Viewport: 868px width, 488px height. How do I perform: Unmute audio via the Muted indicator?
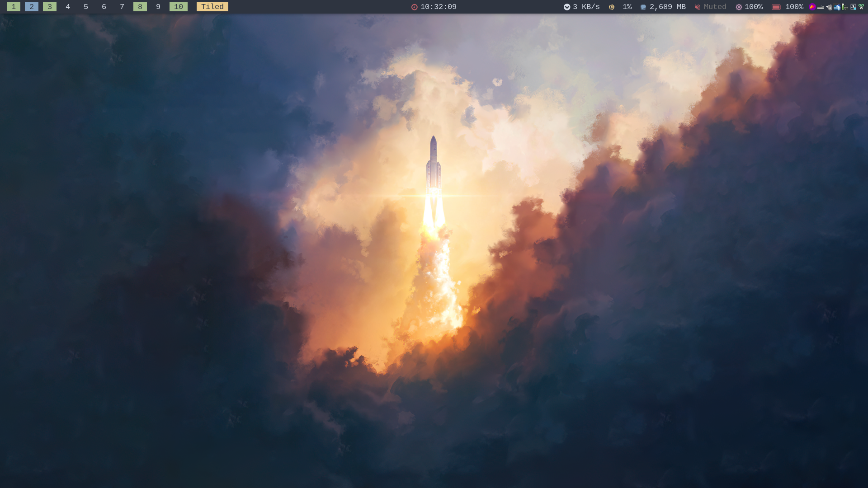point(715,7)
